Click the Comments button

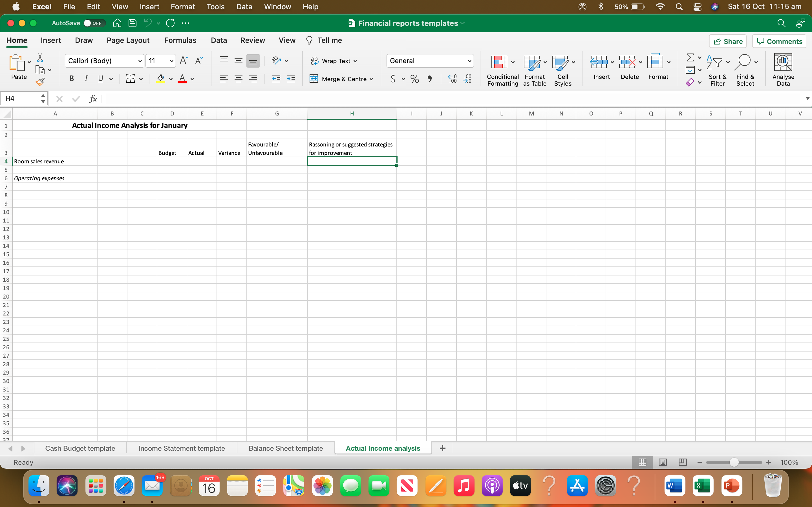click(779, 41)
